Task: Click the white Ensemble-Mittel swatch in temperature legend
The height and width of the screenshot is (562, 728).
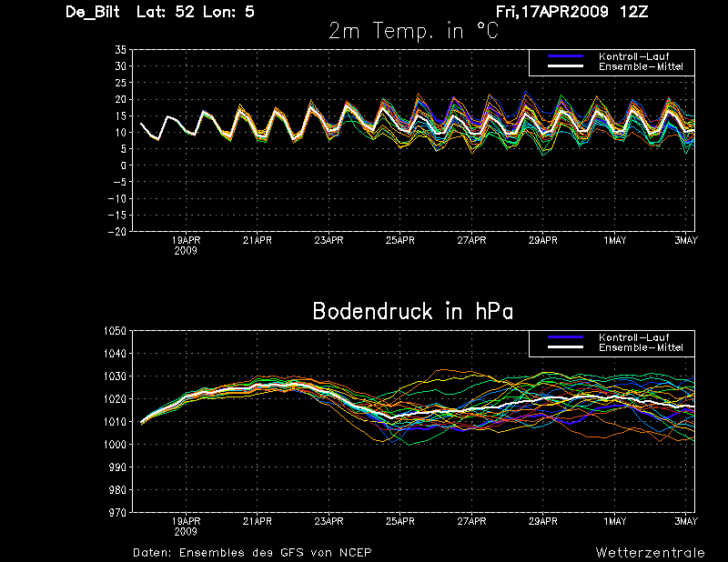Action: (x=565, y=66)
